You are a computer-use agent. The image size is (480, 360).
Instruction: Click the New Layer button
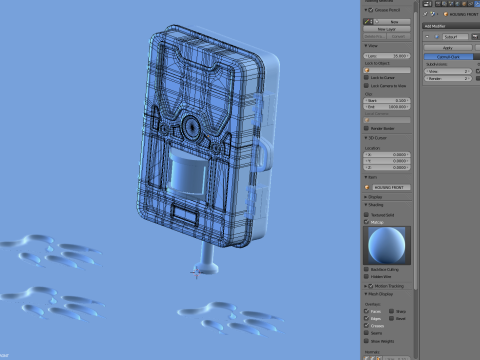click(x=387, y=29)
